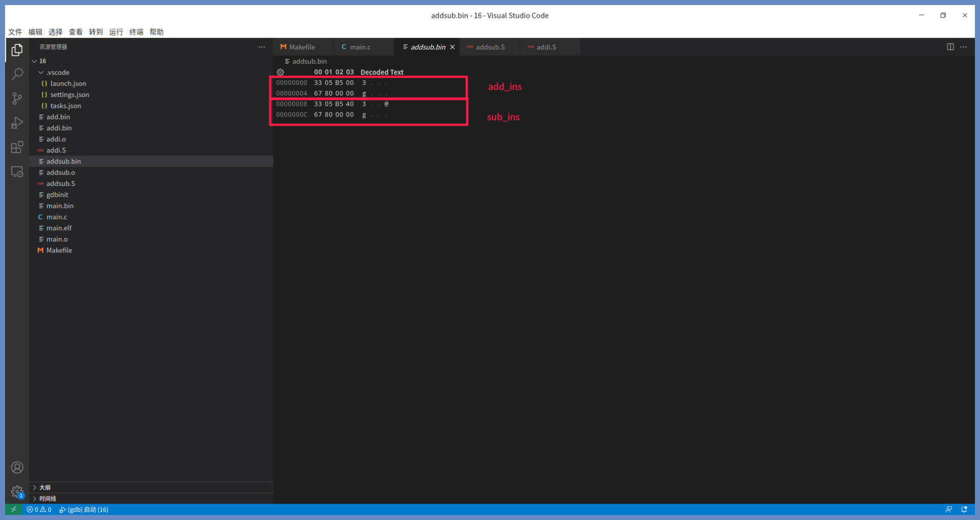
Task: Open the Explorer view in activity bar
Action: tap(17, 50)
